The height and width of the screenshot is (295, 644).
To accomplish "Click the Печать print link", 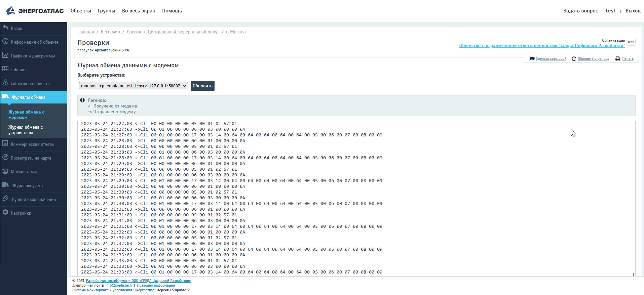I will [628, 59].
